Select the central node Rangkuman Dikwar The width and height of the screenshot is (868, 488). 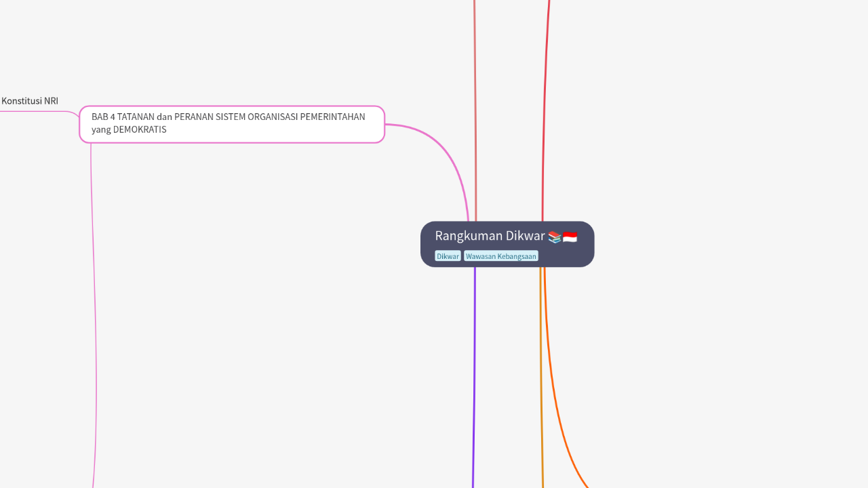(x=507, y=244)
